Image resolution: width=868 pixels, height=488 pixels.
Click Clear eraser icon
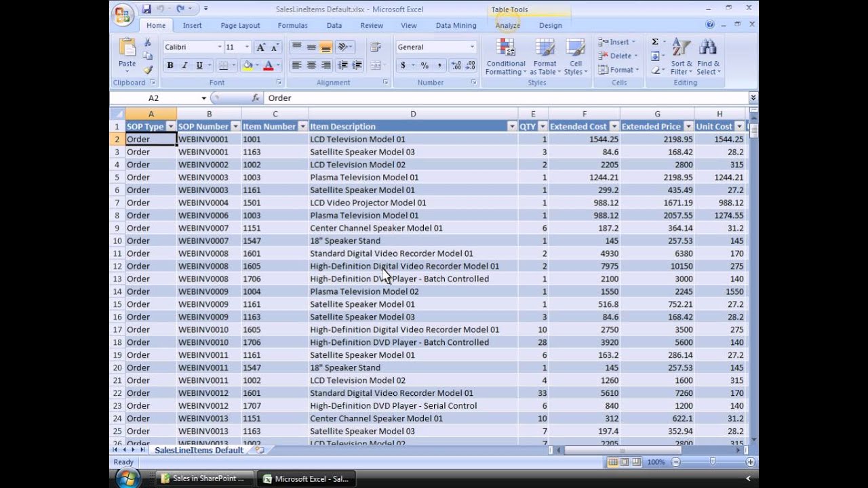(655, 70)
